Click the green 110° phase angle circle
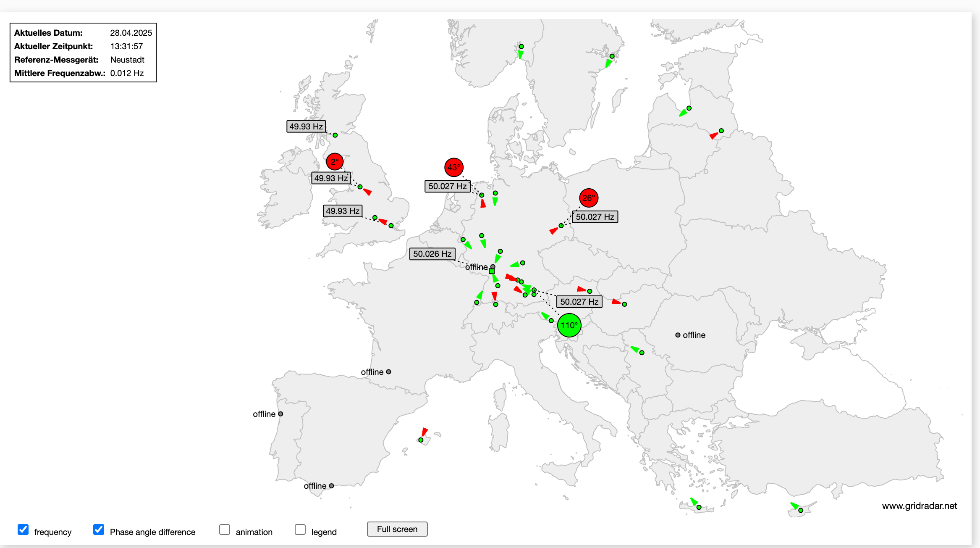This screenshot has width=980, height=548. coord(569,325)
